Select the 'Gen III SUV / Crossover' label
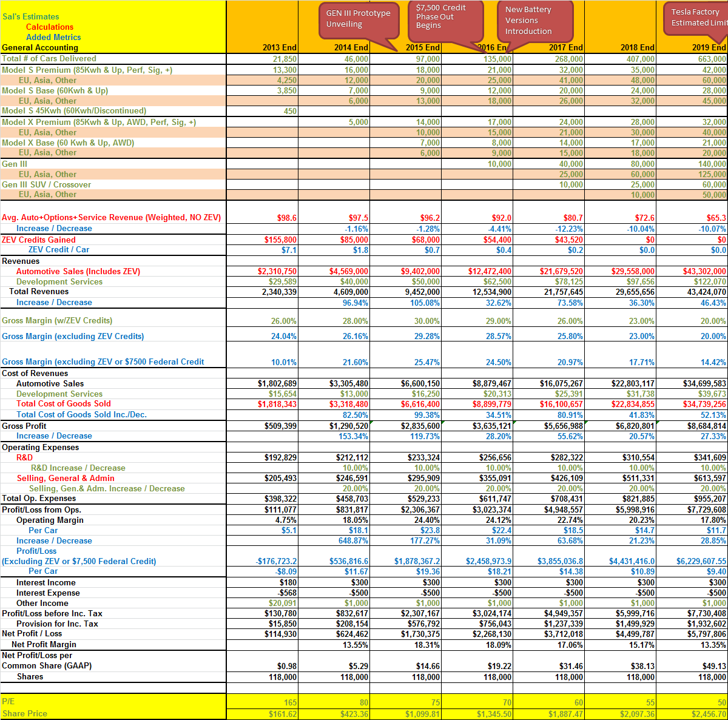Viewport: 728px width, 720px height. [46, 184]
